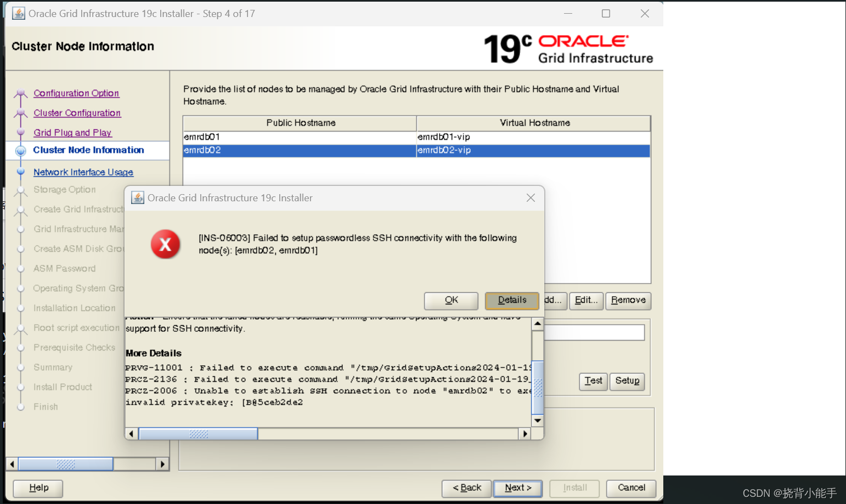
Task: Click the PRCZ-2006 error line
Action: coord(329,391)
